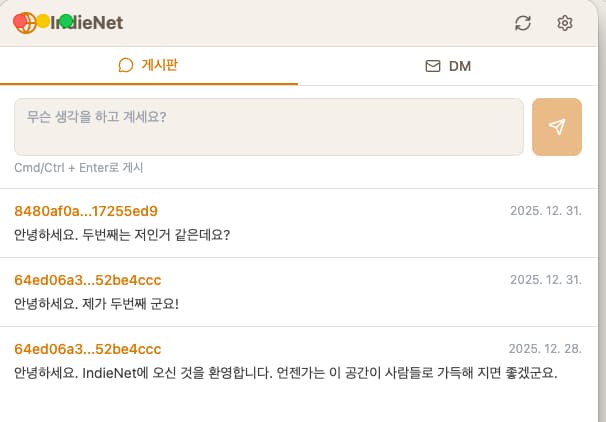Select the IndieNet welcome post text
Viewport: 606px width, 422px height.
[285, 373]
